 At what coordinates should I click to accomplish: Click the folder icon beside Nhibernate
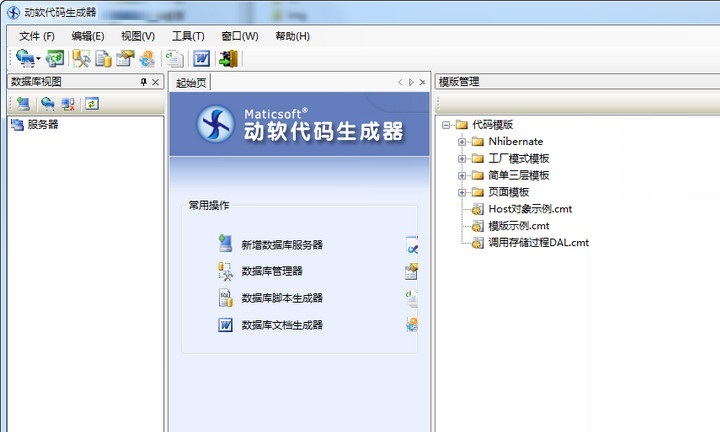(478, 141)
